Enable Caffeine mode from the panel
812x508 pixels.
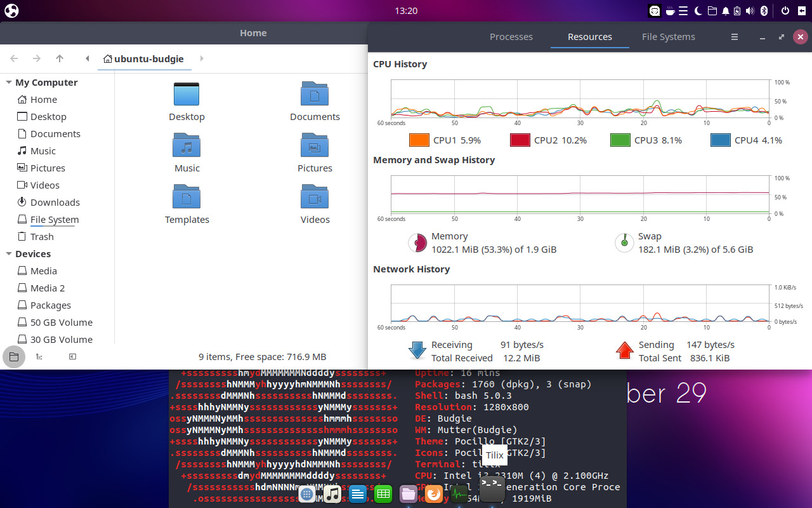pos(669,11)
